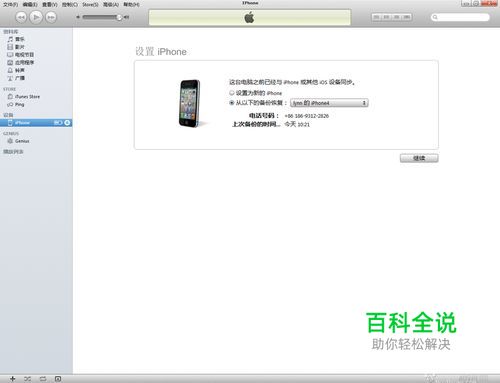
Task: Start playback with the Play button
Action: coord(36,17)
